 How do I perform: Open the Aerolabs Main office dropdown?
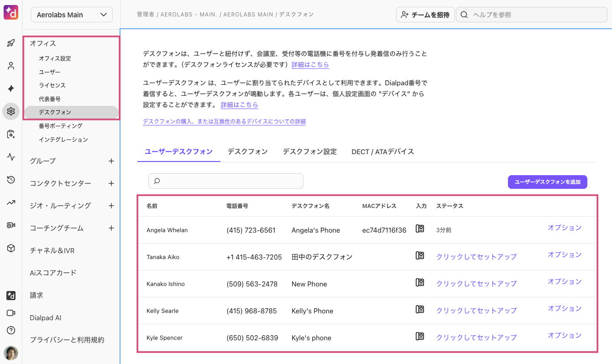[x=72, y=15]
